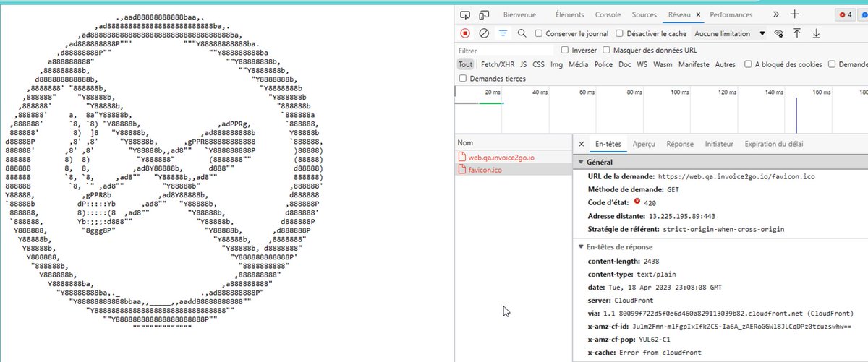
Task: Filter requests by Img
Action: point(556,64)
